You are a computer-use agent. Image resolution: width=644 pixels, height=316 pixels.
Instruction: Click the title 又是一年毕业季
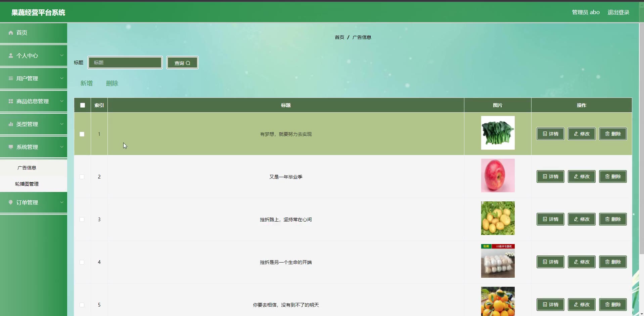tap(286, 177)
